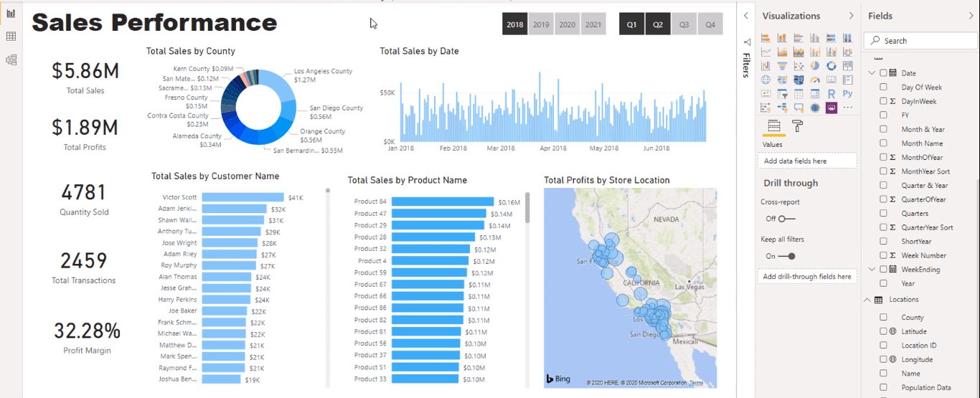Select the Treemap visualization
980x398 pixels.
[847, 65]
